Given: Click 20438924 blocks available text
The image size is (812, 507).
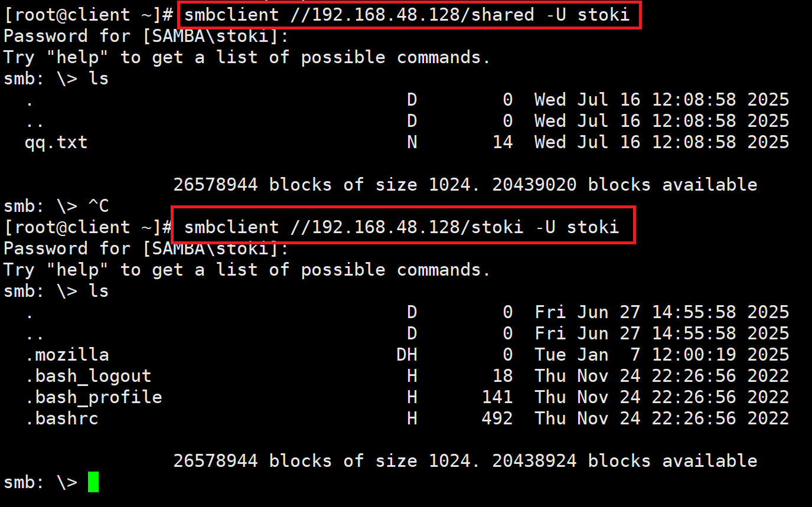Looking at the screenshot, I should coord(624,461).
